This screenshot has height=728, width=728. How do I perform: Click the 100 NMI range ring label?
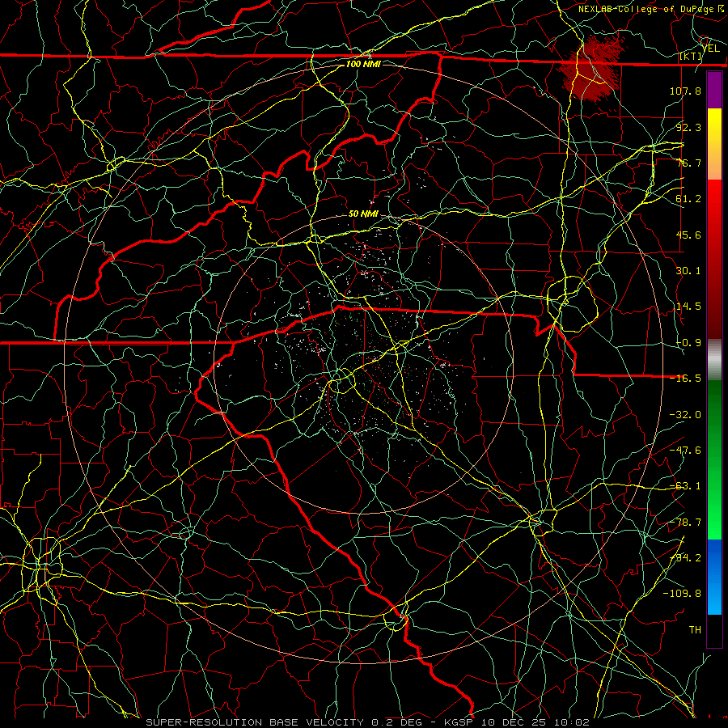(x=363, y=64)
